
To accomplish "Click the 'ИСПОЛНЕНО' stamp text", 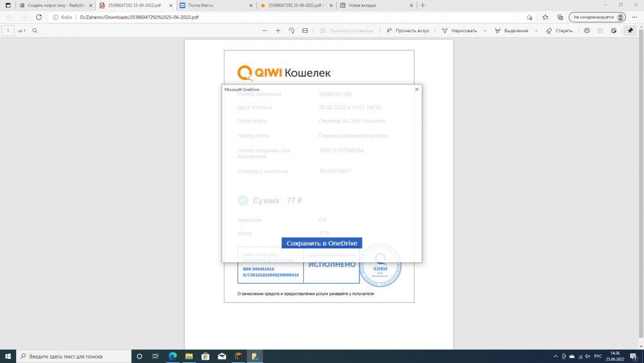I will 332,264.
